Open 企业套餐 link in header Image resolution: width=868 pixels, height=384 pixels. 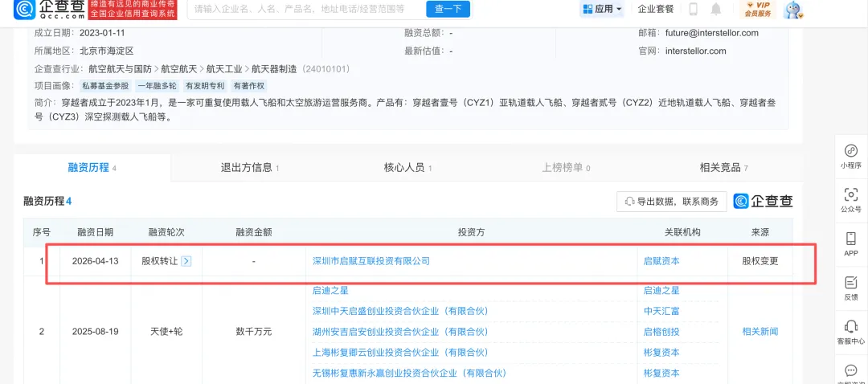click(656, 9)
